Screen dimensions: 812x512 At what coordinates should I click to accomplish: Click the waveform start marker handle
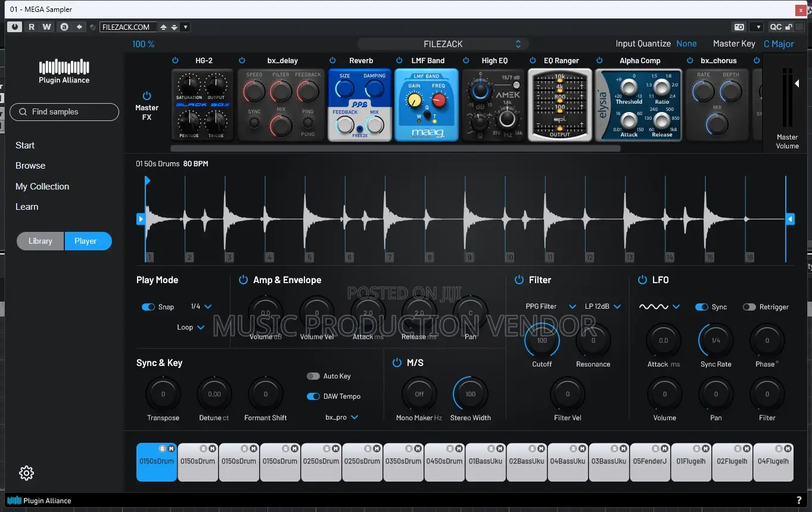pos(141,219)
